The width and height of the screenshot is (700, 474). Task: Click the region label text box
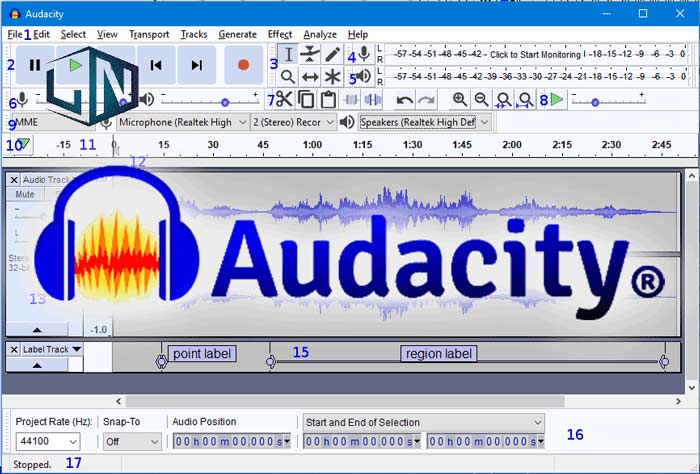pos(438,353)
